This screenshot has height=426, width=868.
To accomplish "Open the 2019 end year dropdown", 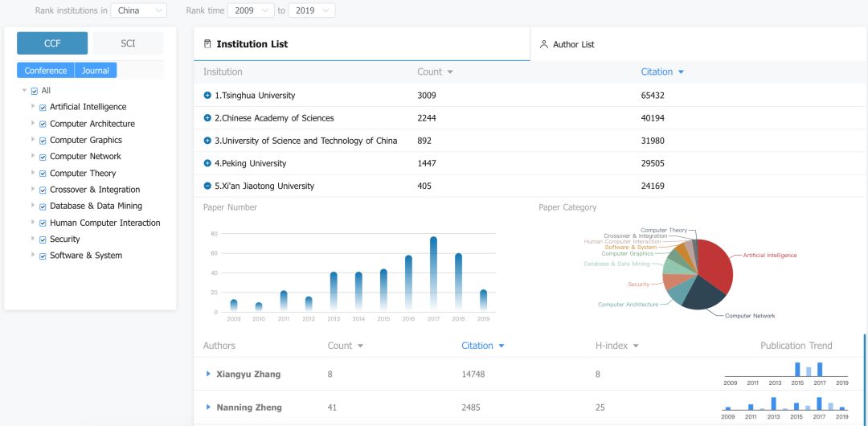I will 312,10.
